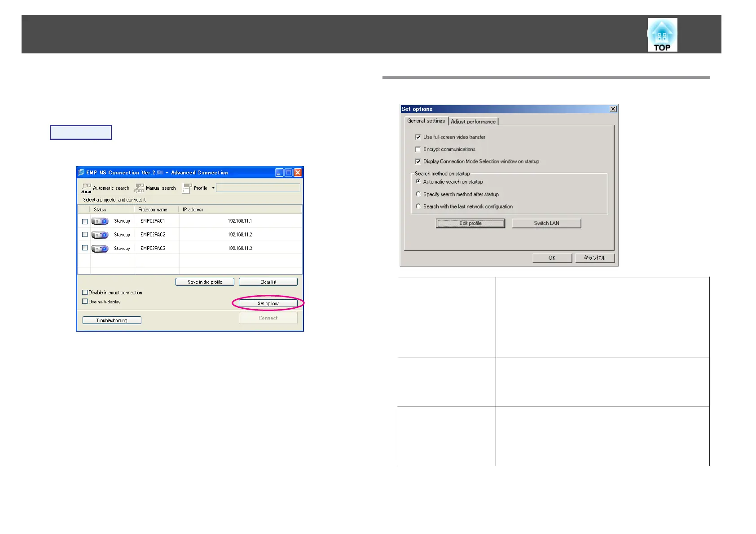Click the Manual search icon
This screenshot has width=756, height=534.
click(139, 188)
